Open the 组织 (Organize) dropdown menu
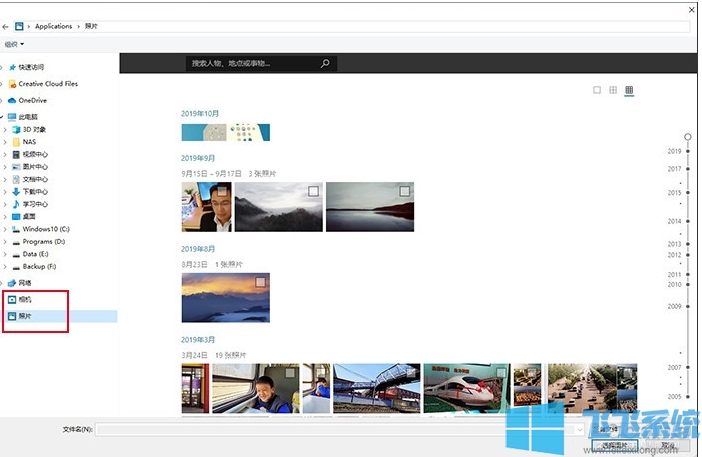 [14, 44]
